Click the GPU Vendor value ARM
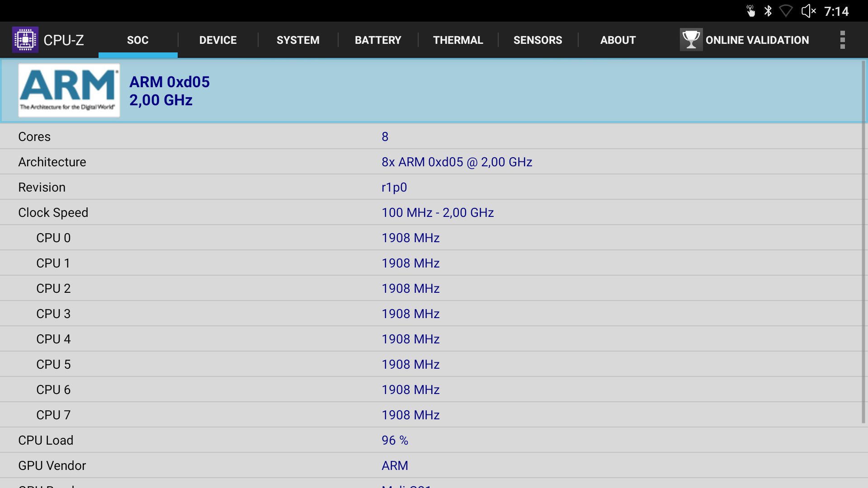868x488 pixels. pyautogui.click(x=395, y=465)
